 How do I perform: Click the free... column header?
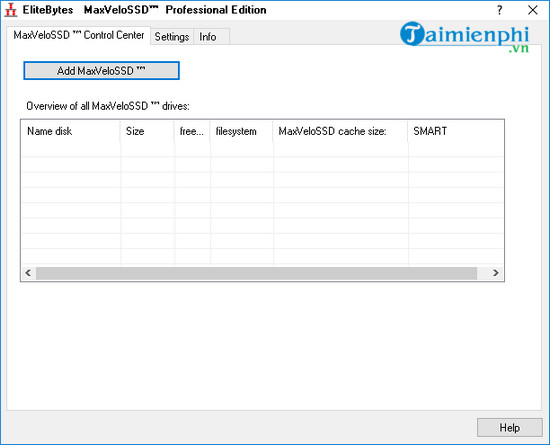tap(192, 131)
